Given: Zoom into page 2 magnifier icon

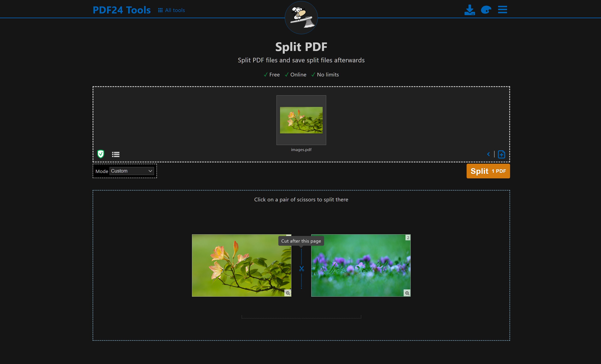Looking at the screenshot, I should [407, 293].
